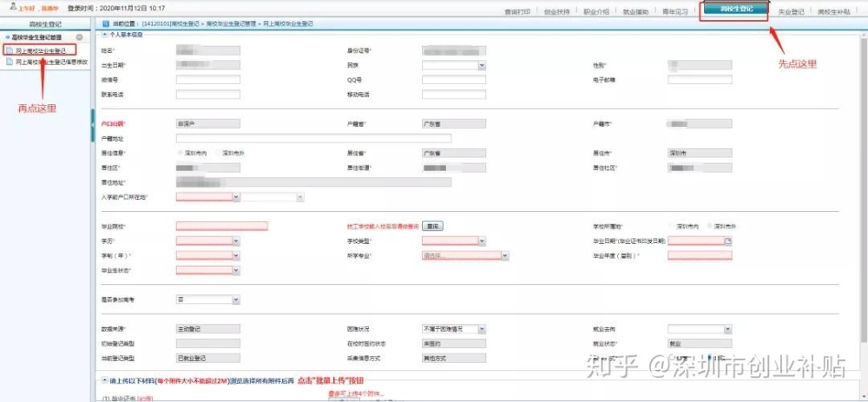Click into the 毕业年度（届别） field
Viewport: 868px width, 402px height.
pos(700,255)
